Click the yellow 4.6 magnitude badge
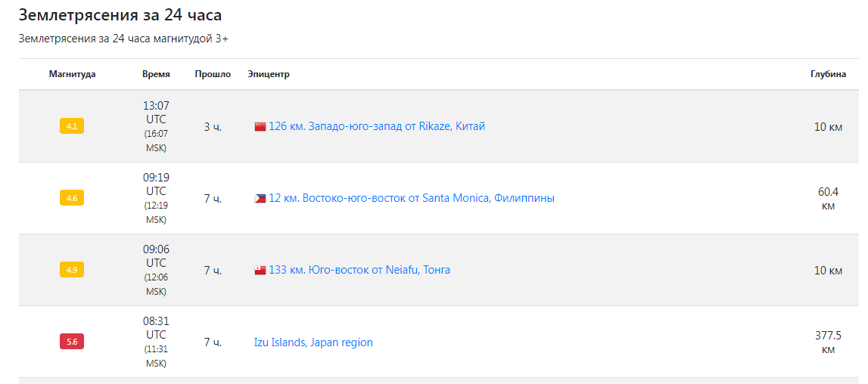 coord(72,198)
